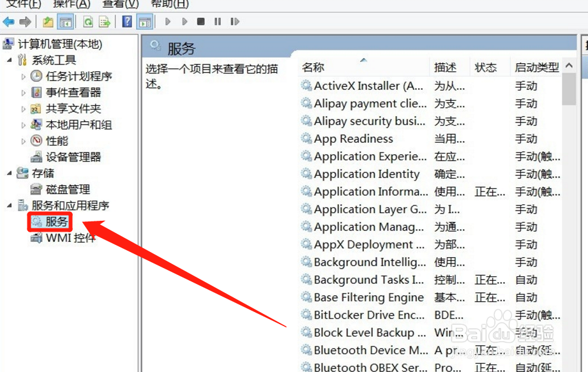588x372 pixels.
Task: Toggle the action pane visibility
Action: point(146,21)
